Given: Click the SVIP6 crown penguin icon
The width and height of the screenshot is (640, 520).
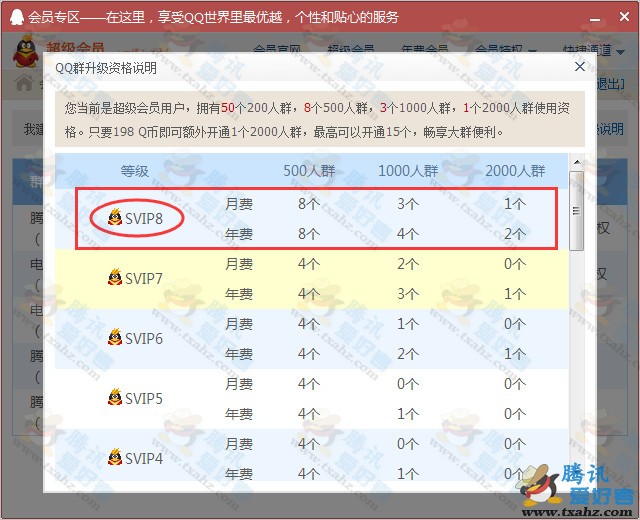Looking at the screenshot, I should coord(115,337).
